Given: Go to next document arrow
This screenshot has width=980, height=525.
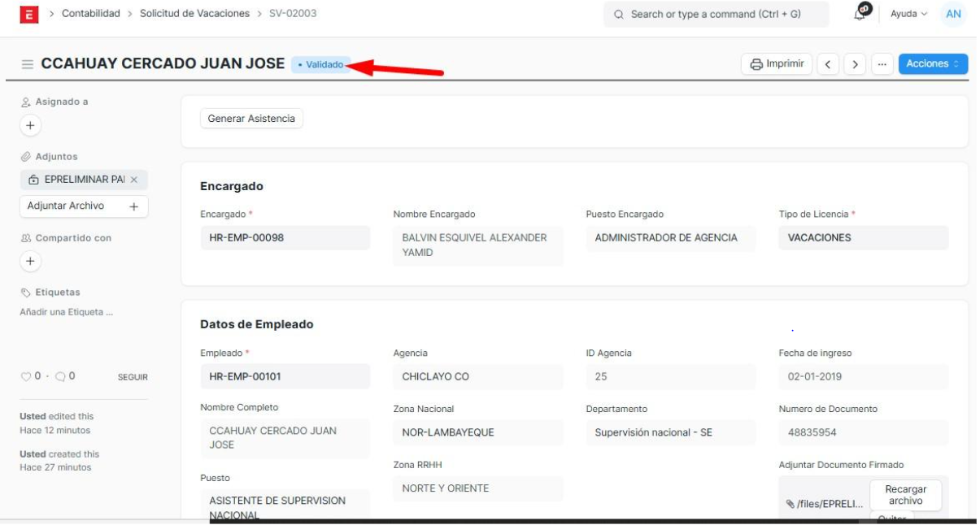Looking at the screenshot, I should [854, 64].
